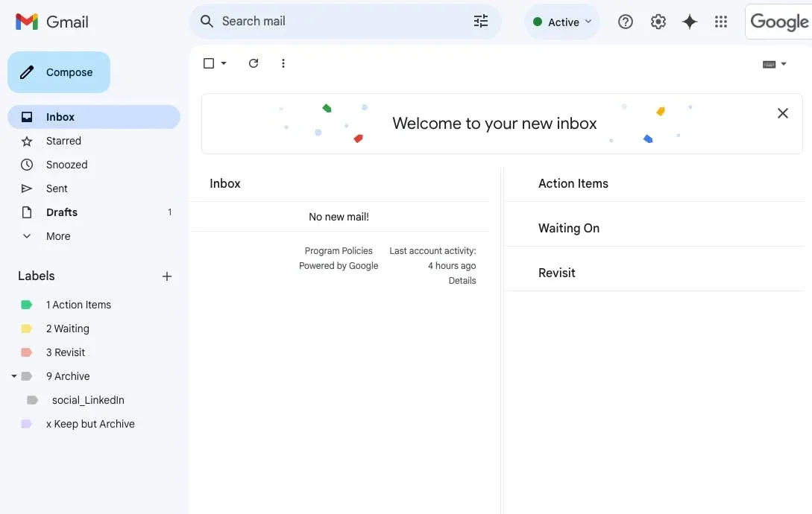This screenshot has height=514, width=812.
Task: Open the Settings gear
Action: tap(658, 22)
